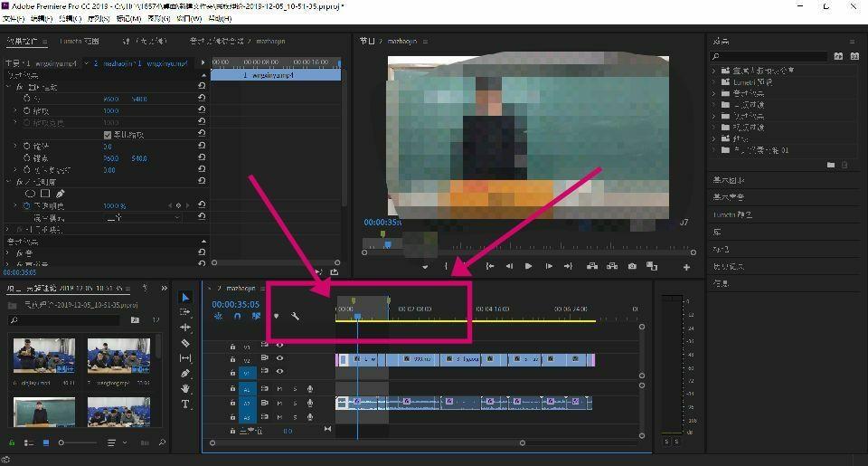Toggle V2 track eye visibility

[279, 358]
